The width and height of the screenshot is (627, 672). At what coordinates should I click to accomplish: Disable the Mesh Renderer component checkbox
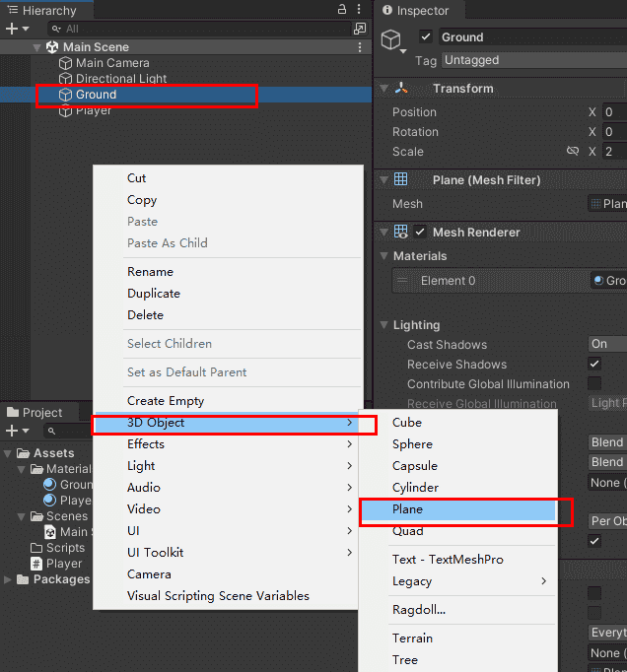[422, 233]
